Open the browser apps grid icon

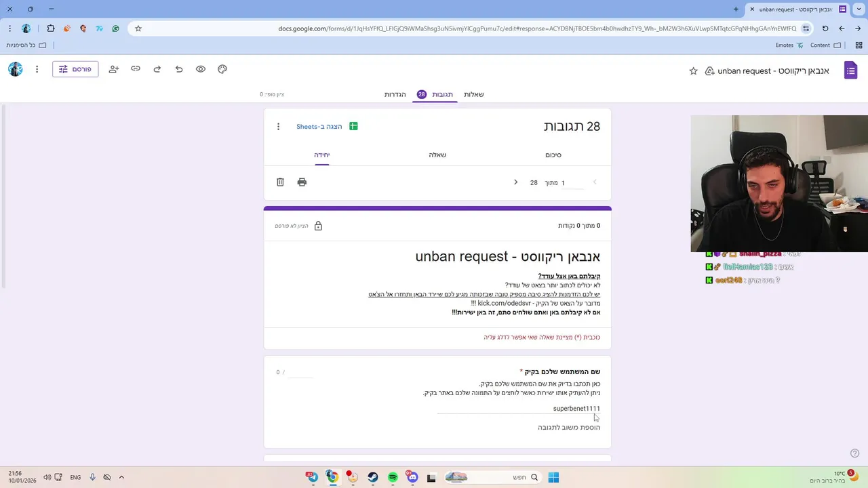tap(859, 45)
